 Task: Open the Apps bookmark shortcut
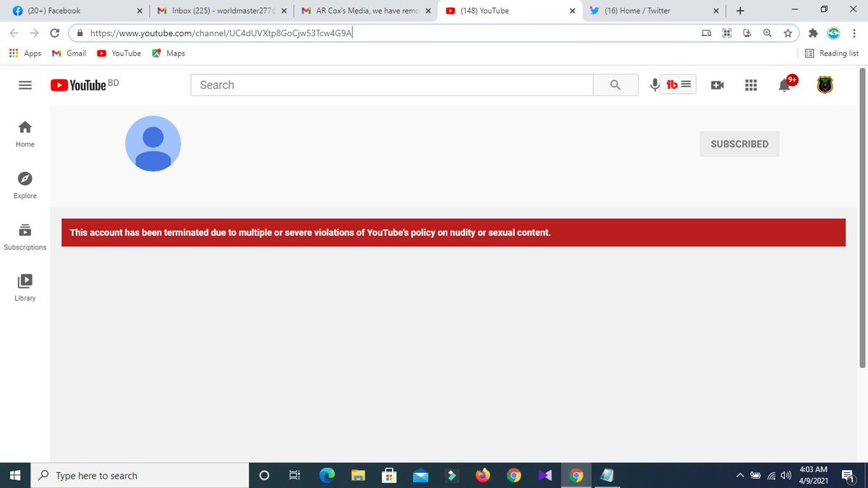25,53
